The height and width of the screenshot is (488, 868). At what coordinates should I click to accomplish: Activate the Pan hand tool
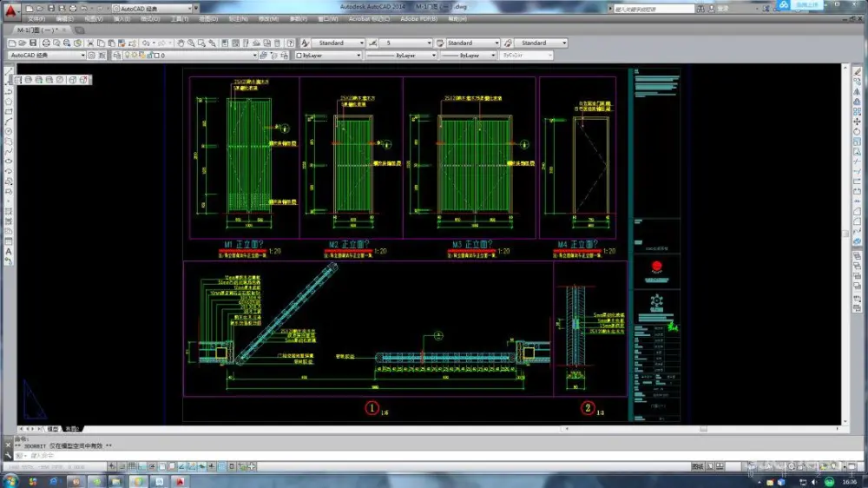pos(180,43)
